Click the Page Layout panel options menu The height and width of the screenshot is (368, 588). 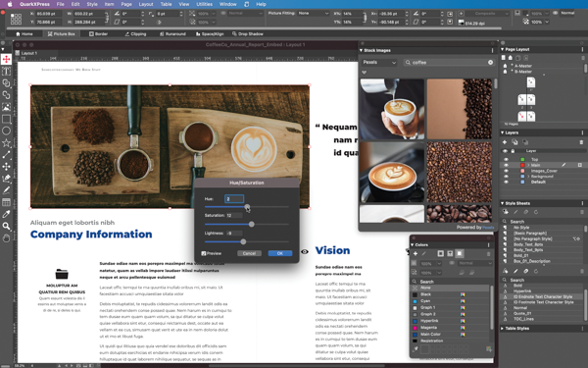pyautogui.click(x=582, y=49)
